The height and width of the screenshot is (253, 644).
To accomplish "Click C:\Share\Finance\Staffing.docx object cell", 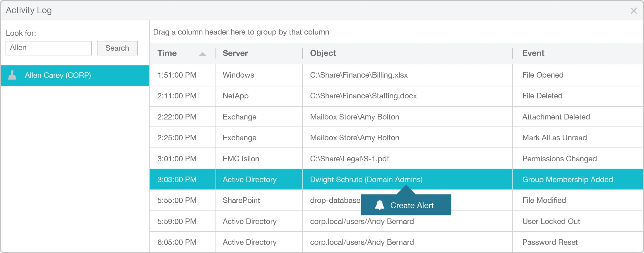I will [x=407, y=96].
